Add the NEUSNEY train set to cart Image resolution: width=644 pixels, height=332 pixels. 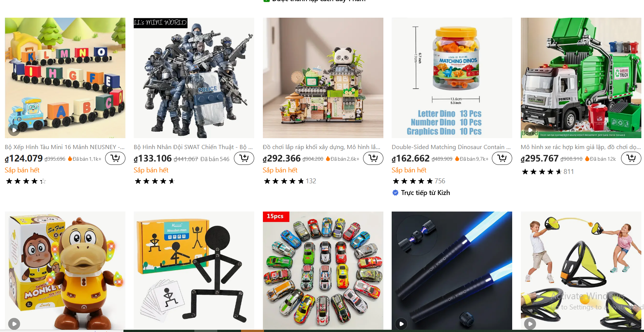coord(115,158)
